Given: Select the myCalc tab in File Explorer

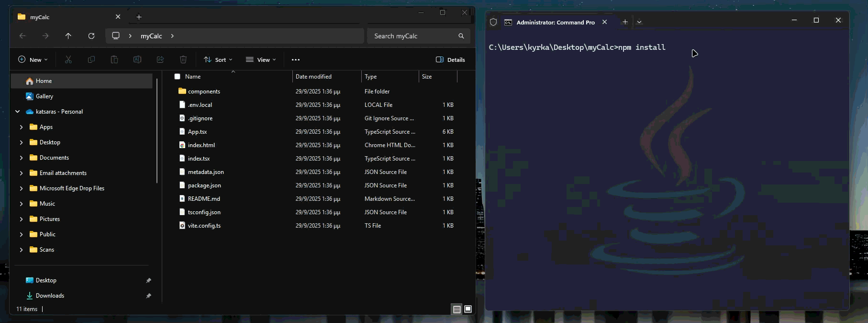Looking at the screenshot, I should [x=70, y=17].
